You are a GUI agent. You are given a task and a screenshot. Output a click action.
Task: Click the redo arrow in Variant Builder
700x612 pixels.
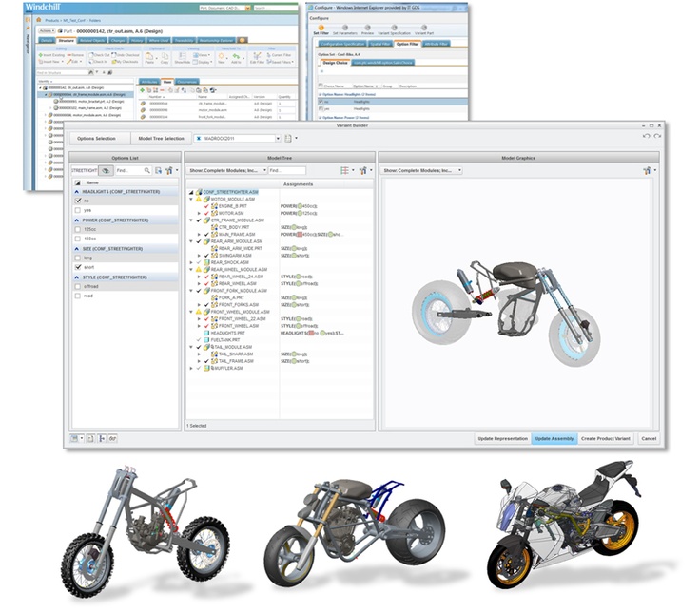coord(657,136)
